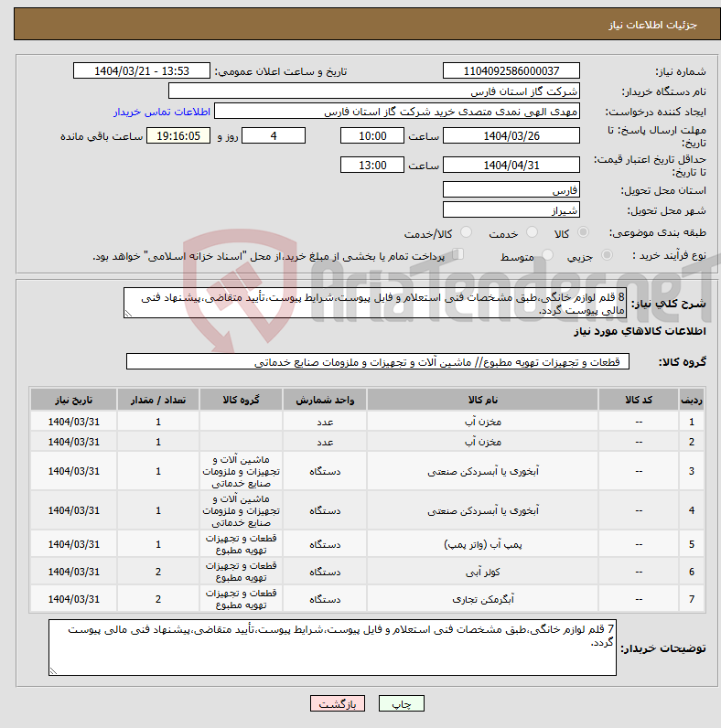This screenshot has height=728, width=721.
Task: Click آبگرمکن تجاری item name
Action: pyautogui.click(x=483, y=599)
